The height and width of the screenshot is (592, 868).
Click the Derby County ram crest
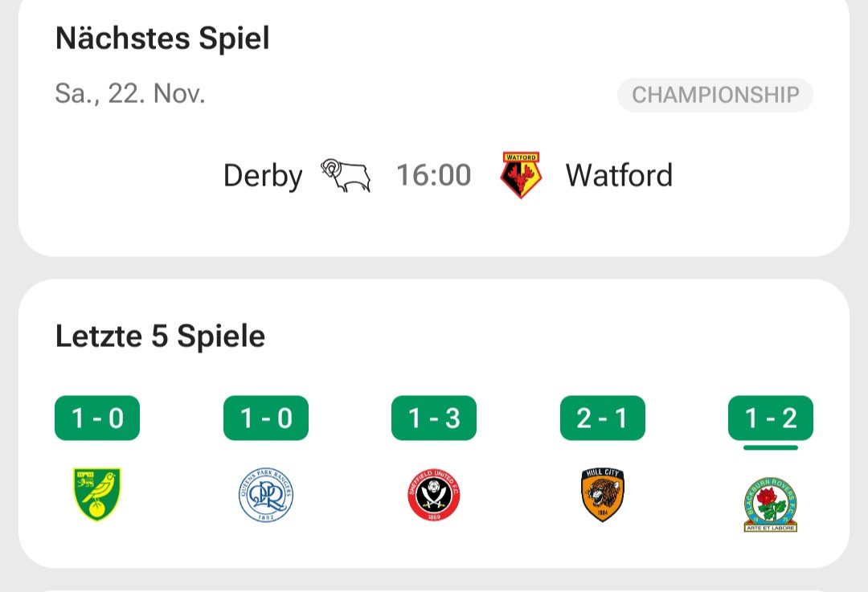pyautogui.click(x=346, y=175)
